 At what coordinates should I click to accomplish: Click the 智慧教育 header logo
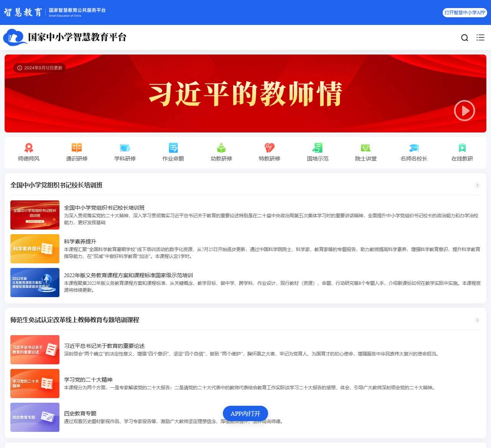[x=23, y=12]
